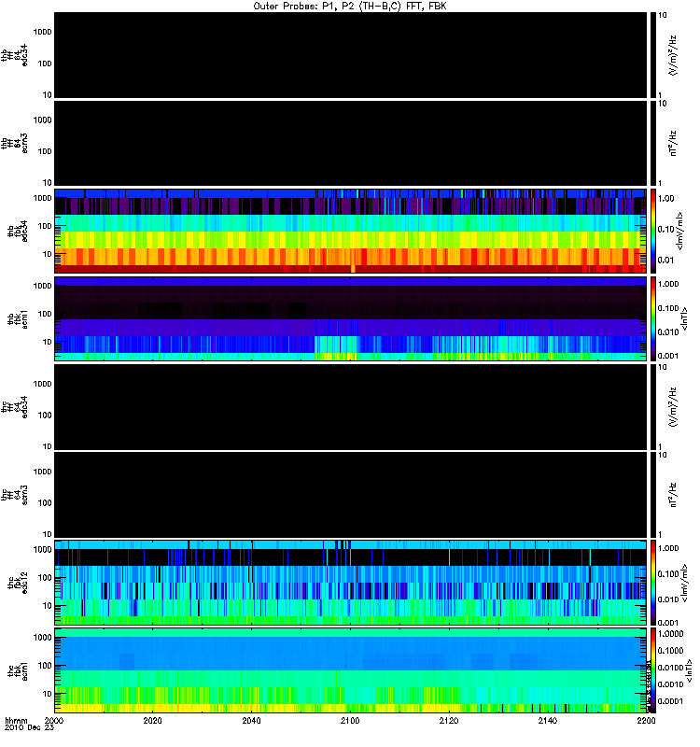The width and height of the screenshot is (700, 747).
Task: Click the '1.00' color bar tick of thb fbk edc34
Action: [665, 198]
